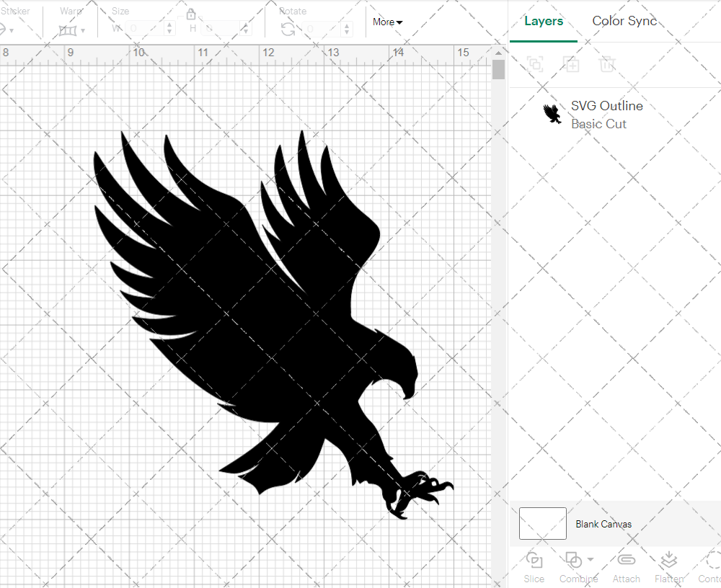Viewport: 721px width, 588px height.
Task: Click the Rotate icon in toolbar
Action: coord(288,29)
